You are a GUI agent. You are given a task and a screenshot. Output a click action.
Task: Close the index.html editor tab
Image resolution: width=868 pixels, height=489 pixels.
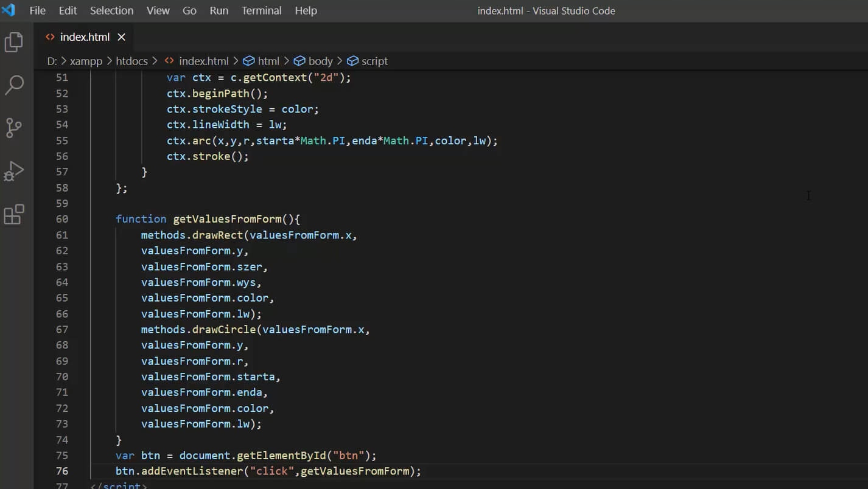point(121,37)
